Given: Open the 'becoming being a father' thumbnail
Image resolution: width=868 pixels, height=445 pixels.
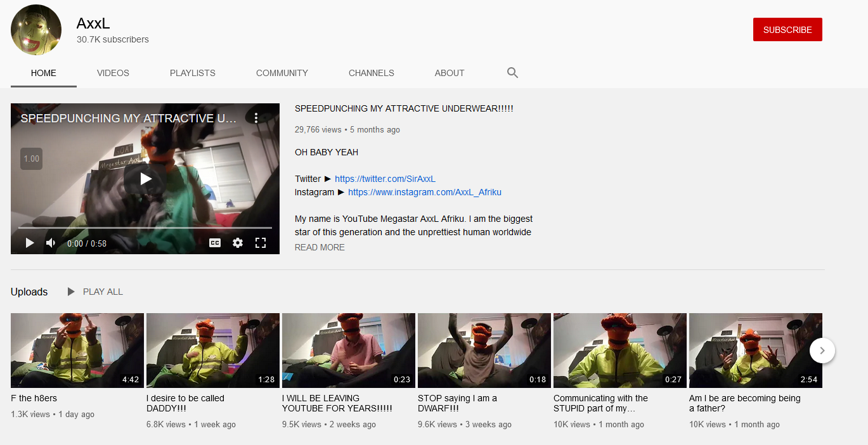Looking at the screenshot, I should [x=756, y=350].
